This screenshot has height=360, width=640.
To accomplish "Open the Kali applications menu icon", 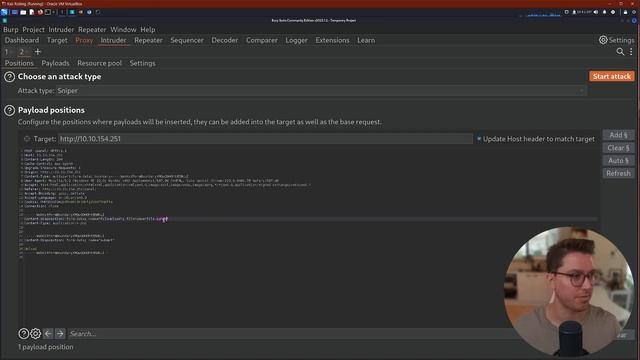I will [x=4, y=12].
